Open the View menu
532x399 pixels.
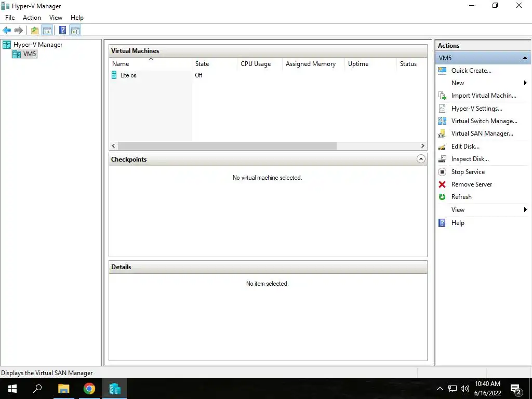[x=56, y=18]
